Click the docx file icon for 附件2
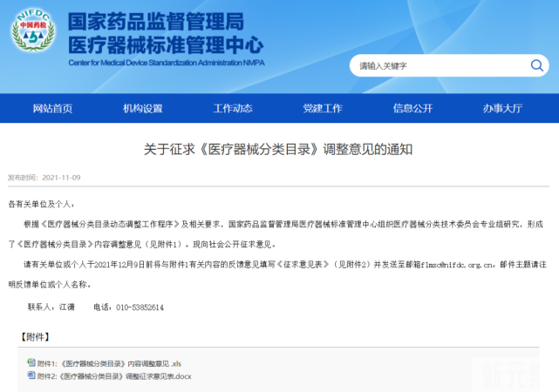This screenshot has height=392, width=559. pos(31,375)
